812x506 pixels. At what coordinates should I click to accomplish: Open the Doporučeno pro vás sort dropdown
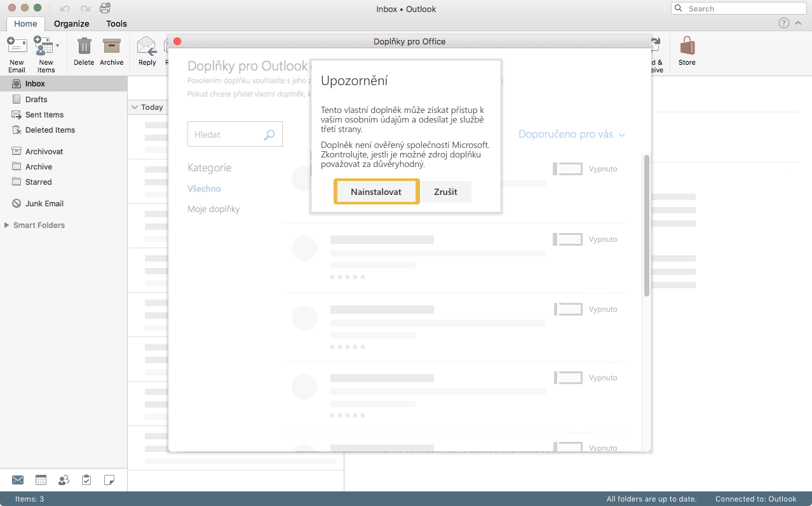[572, 135]
